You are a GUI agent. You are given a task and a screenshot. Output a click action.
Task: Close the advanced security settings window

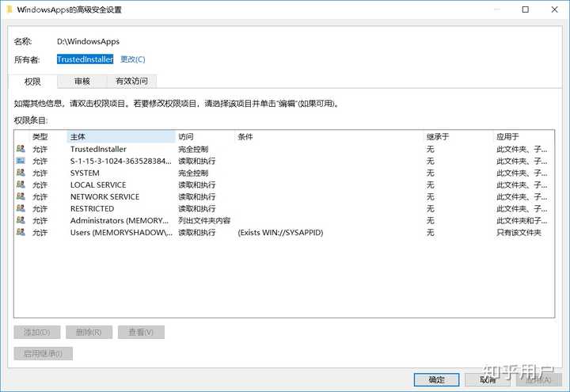pos(554,10)
